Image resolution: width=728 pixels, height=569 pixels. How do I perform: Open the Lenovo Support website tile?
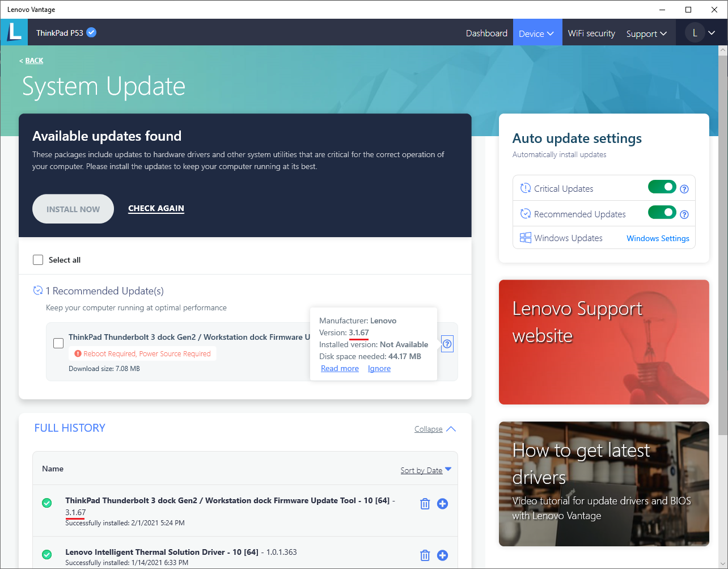[604, 342]
